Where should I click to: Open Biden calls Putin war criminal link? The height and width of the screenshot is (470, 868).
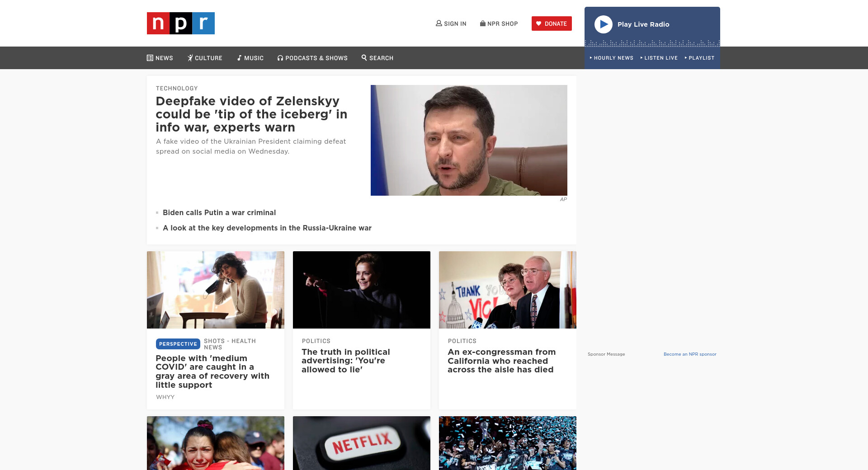[219, 212]
